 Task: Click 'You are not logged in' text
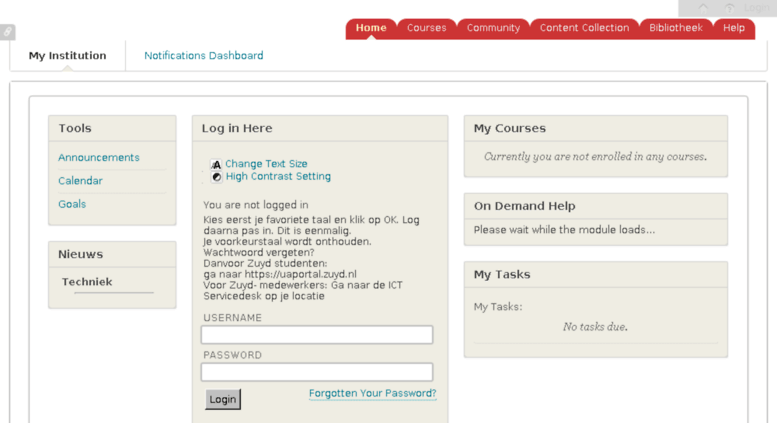click(x=256, y=205)
